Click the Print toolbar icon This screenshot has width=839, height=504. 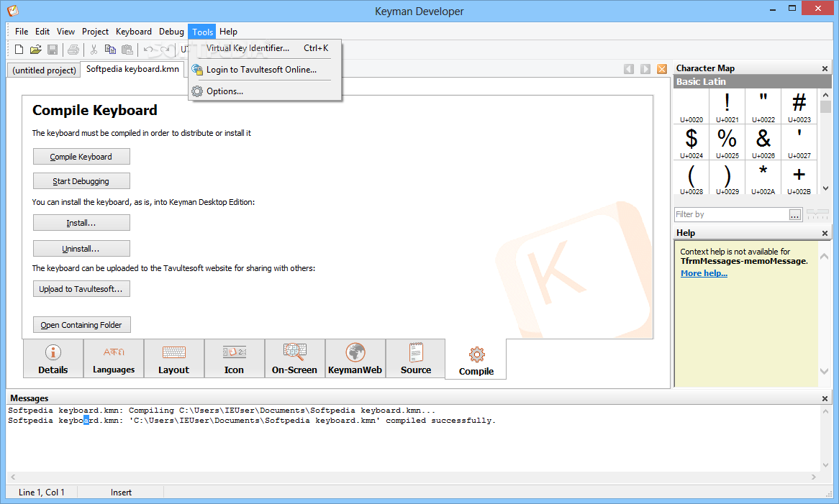tap(73, 50)
